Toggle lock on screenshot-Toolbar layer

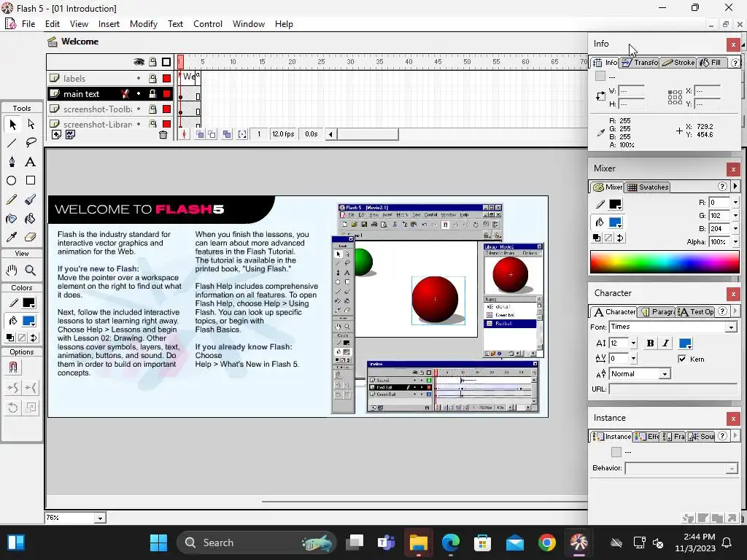[x=152, y=109]
